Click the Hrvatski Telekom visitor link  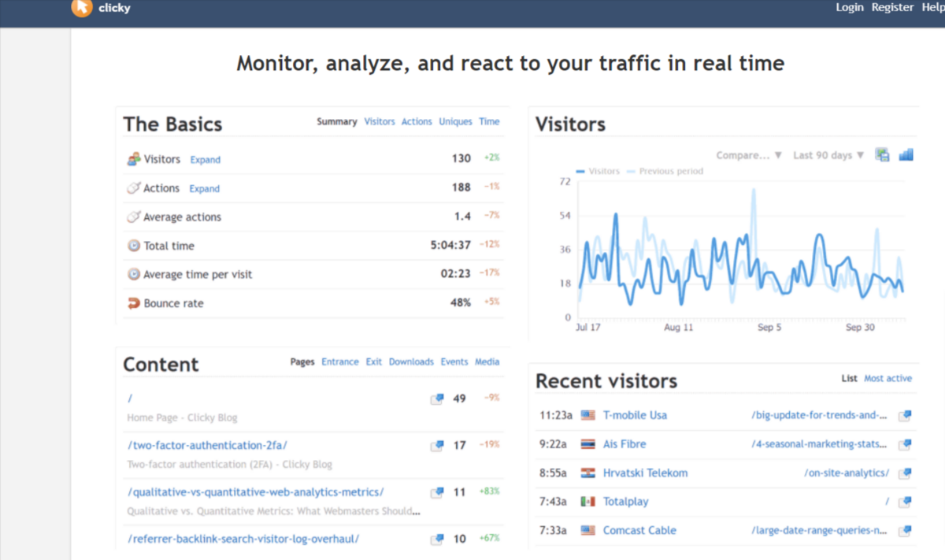(645, 473)
